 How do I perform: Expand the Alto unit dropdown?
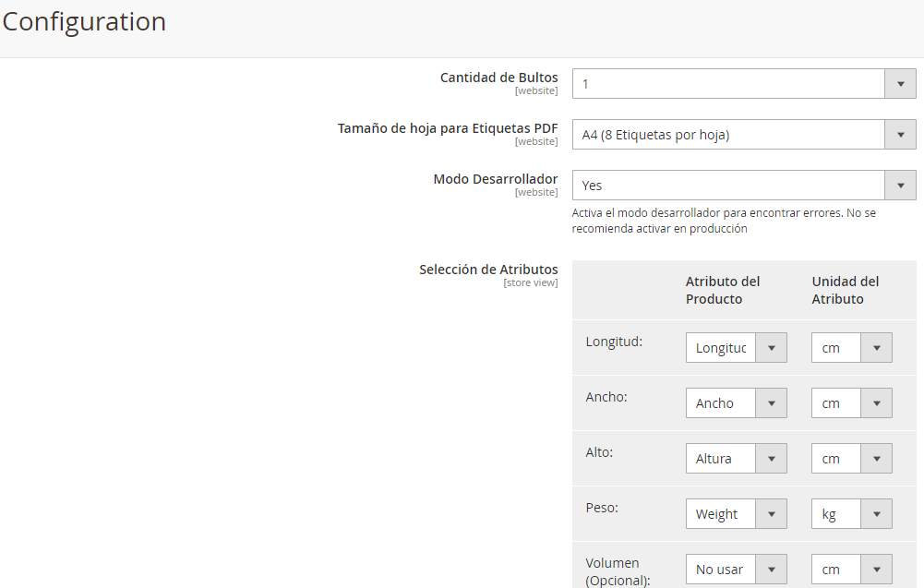pyautogui.click(x=851, y=459)
